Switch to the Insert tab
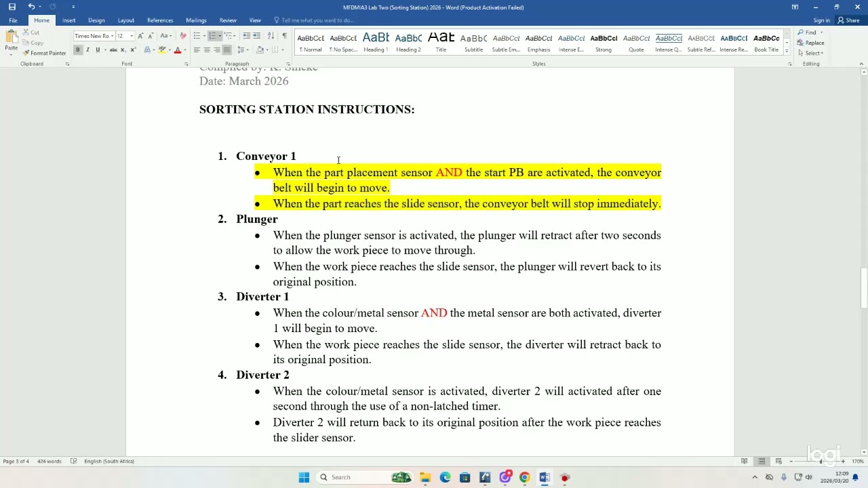Viewport: 868px width, 488px height. click(x=69, y=20)
